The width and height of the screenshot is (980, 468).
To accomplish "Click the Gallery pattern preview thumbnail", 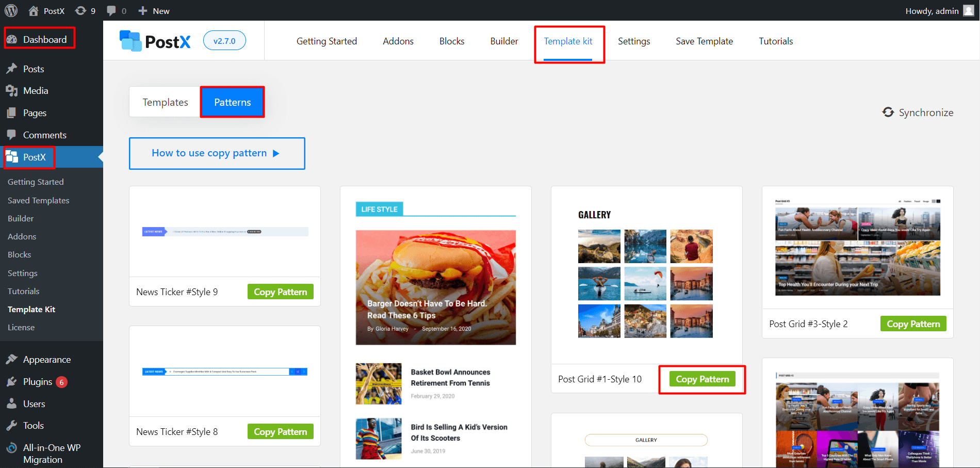I will point(645,276).
